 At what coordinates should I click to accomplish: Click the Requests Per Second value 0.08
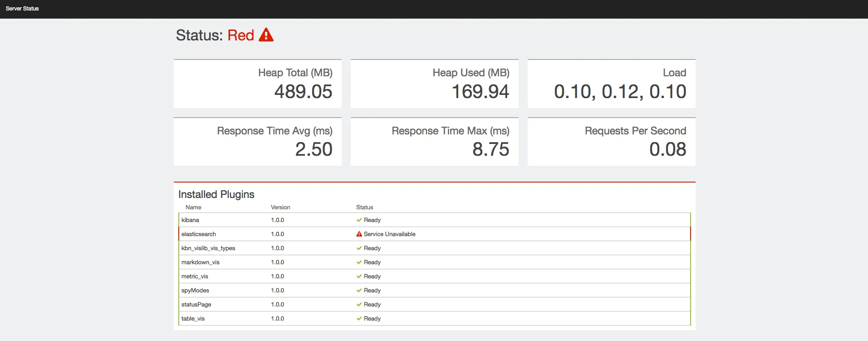(x=668, y=149)
